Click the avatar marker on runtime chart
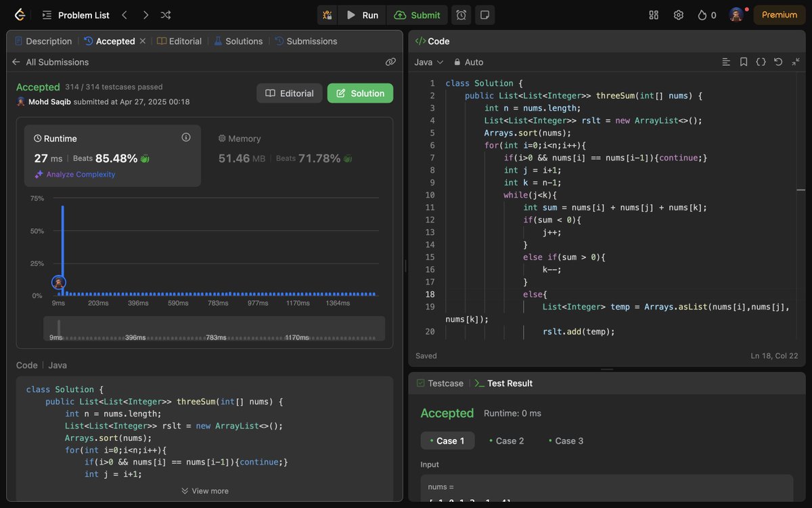Viewport: 812px width, 508px height. click(59, 282)
